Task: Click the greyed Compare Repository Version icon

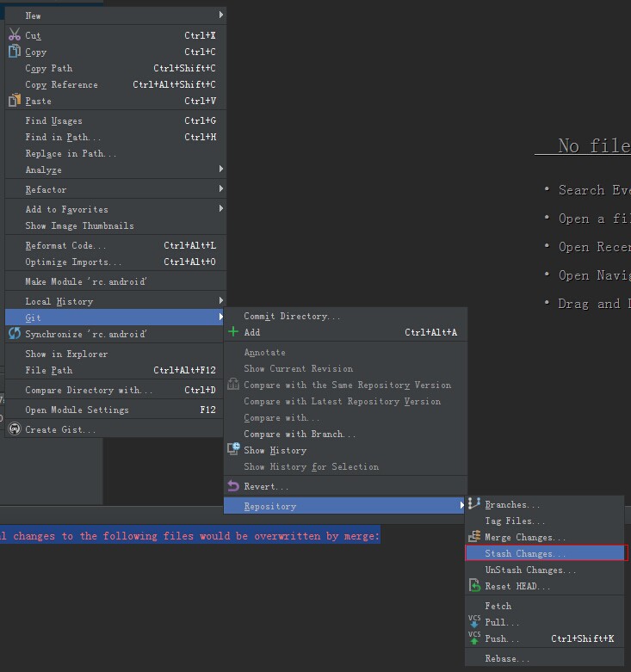Action: [x=233, y=384]
